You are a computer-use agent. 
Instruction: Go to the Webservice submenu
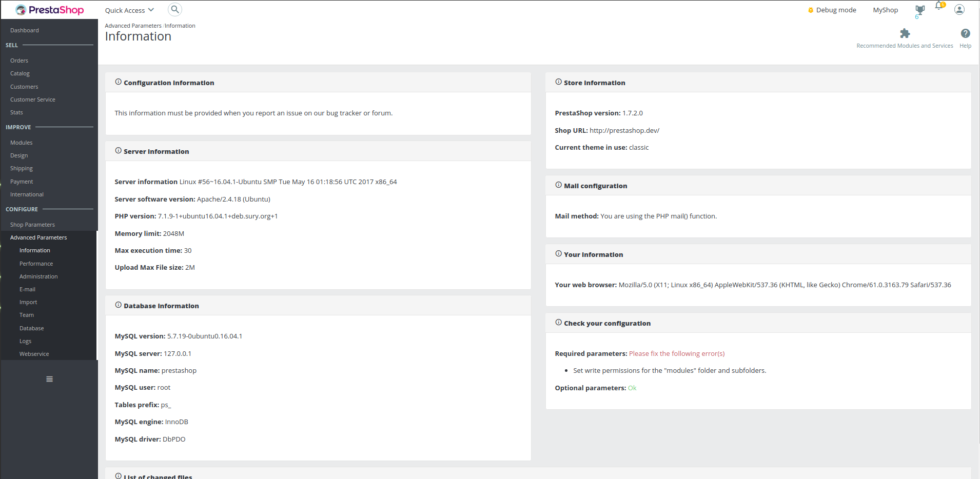(34, 354)
